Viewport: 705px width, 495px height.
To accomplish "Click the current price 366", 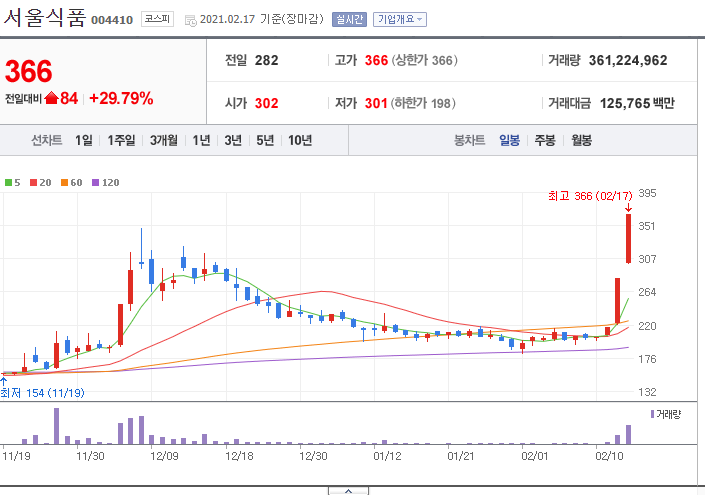I will coord(28,71).
